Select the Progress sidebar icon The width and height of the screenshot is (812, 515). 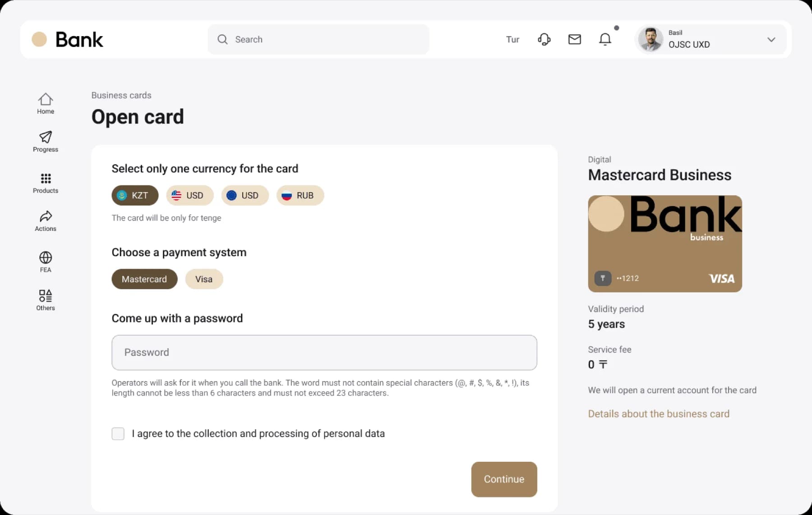pos(45,142)
